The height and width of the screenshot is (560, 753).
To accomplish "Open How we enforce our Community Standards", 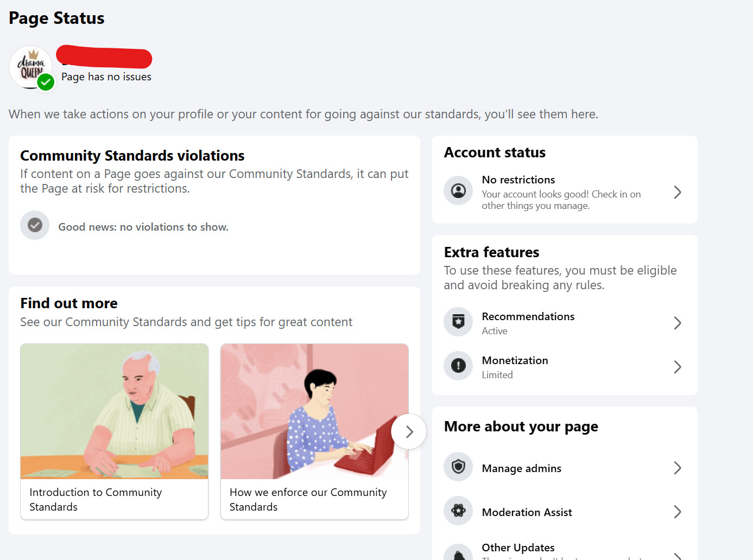I will (308, 499).
